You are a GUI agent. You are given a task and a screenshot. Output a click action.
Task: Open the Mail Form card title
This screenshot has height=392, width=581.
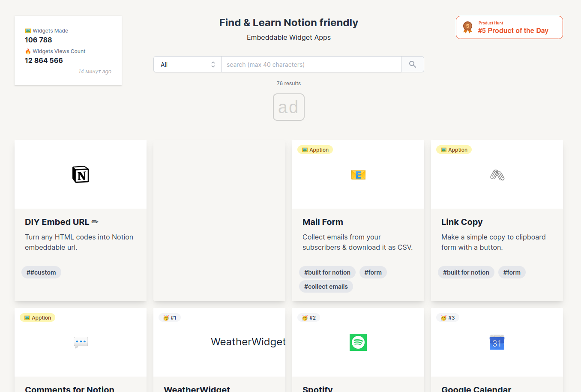(323, 222)
